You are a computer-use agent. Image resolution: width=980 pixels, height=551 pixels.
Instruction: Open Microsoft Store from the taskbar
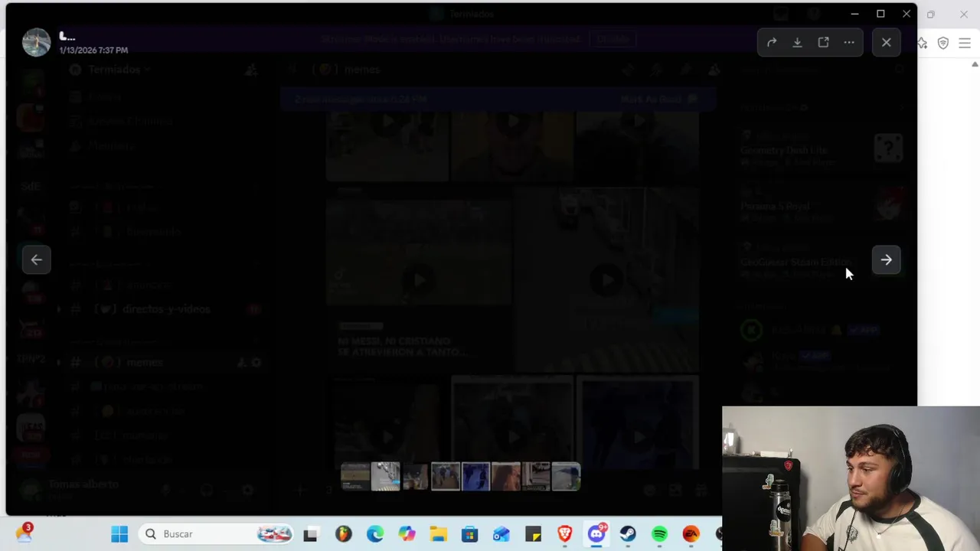(469, 534)
